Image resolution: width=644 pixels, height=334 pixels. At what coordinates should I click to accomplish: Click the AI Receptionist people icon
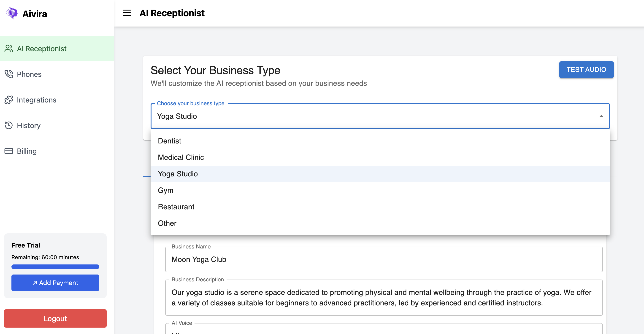coord(9,49)
